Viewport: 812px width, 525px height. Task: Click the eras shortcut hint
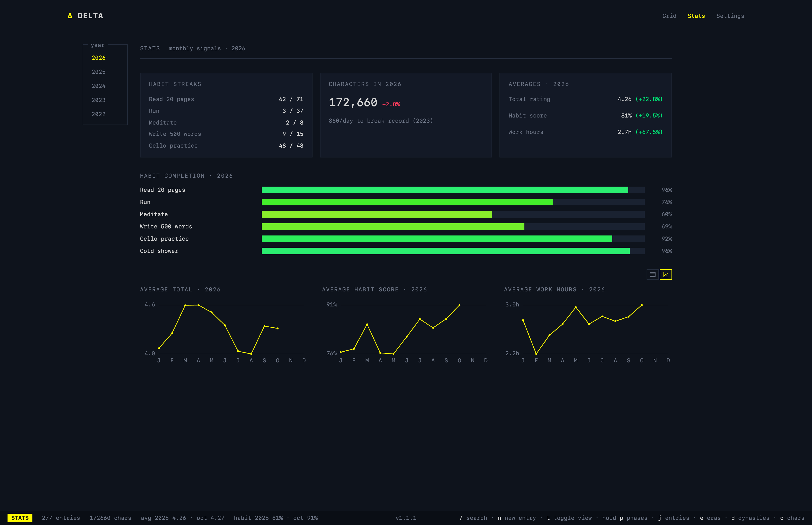(x=710, y=518)
